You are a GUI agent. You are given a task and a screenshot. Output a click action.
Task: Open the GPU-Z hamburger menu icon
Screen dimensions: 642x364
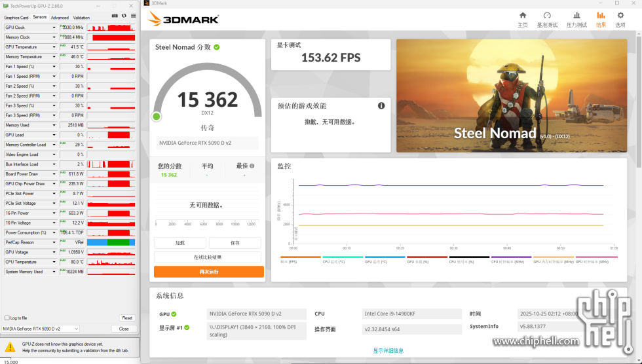pos(133,14)
